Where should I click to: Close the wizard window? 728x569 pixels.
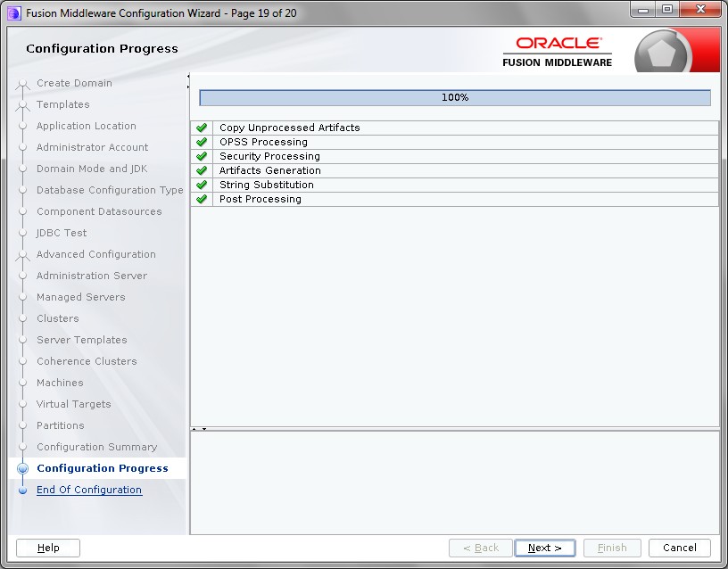(x=700, y=10)
